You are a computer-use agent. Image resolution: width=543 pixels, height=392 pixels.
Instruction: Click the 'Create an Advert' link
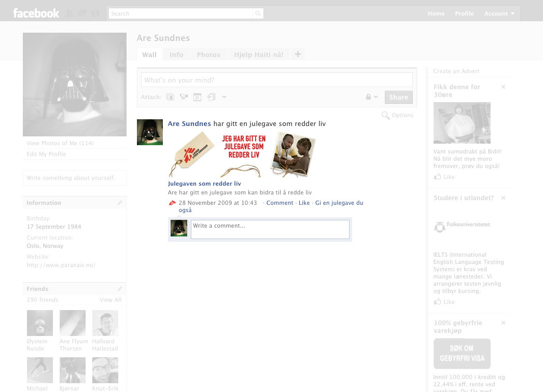point(456,71)
